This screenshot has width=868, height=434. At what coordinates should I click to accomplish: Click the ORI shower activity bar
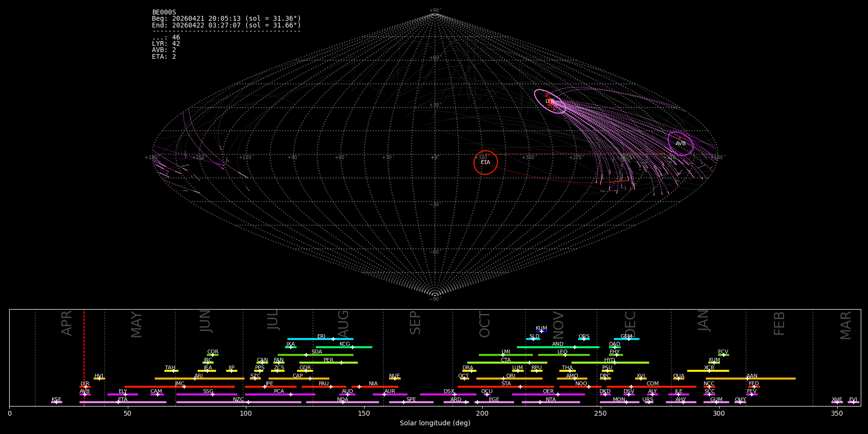tap(509, 379)
